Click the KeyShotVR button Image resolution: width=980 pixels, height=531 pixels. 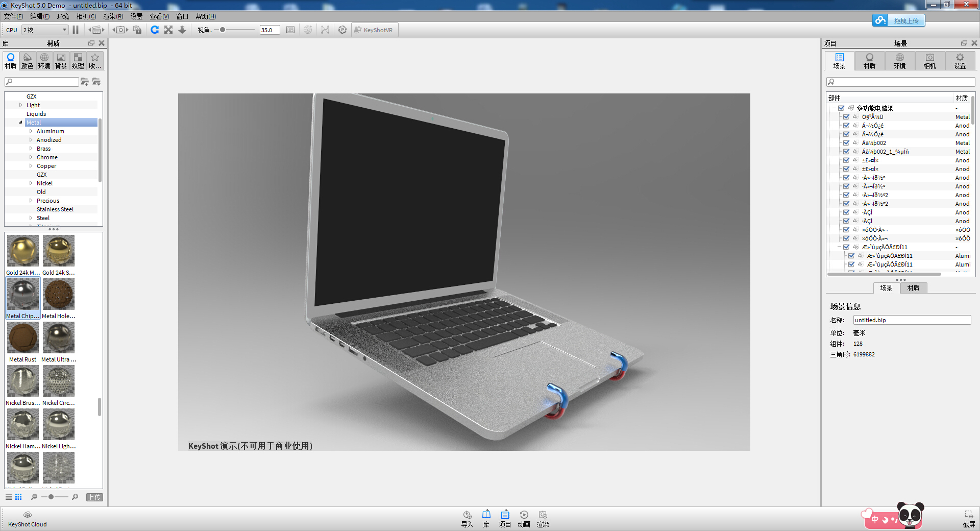[374, 30]
